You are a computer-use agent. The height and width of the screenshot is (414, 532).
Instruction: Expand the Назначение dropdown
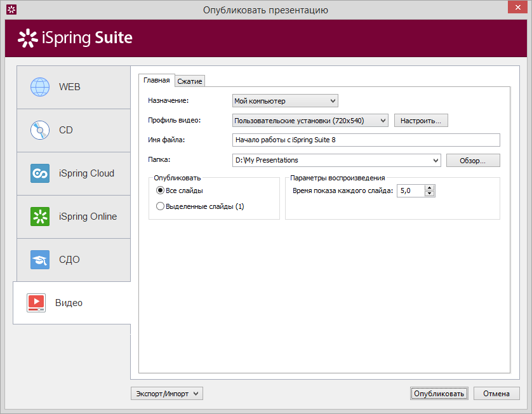(x=285, y=101)
